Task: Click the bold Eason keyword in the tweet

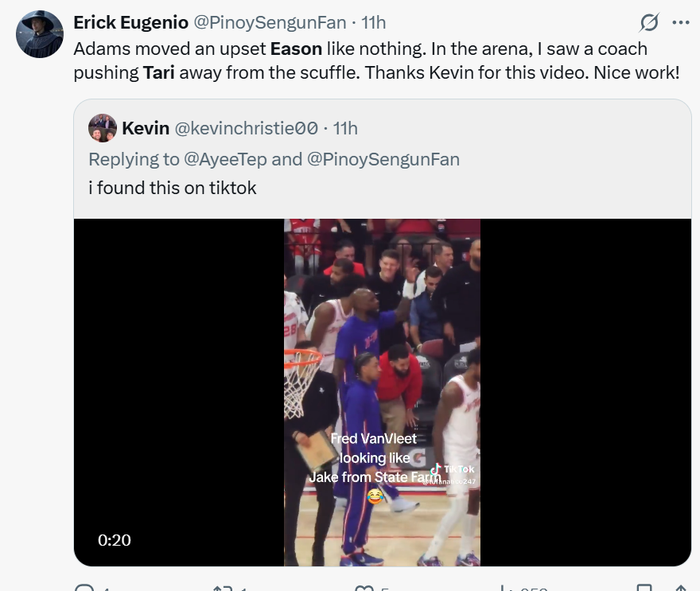Action: tap(296, 49)
